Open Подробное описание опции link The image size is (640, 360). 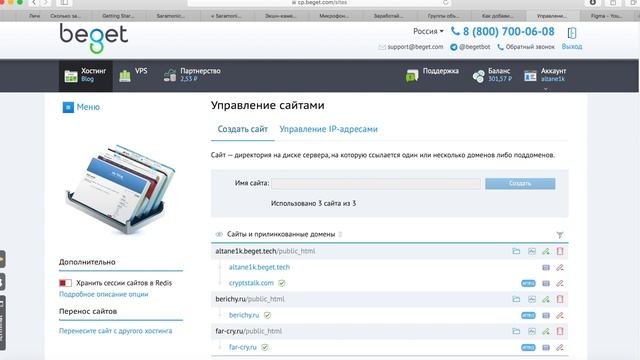click(x=104, y=294)
